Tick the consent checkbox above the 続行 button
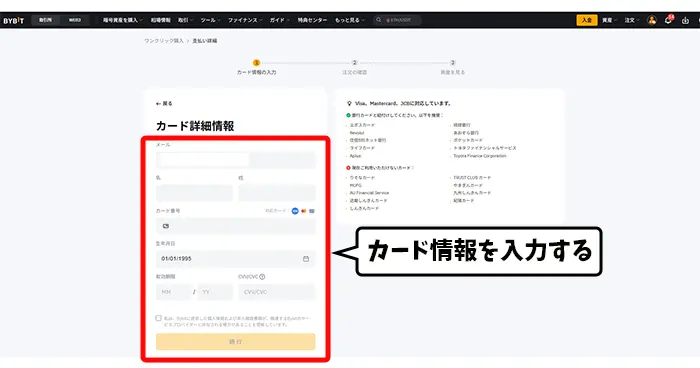This screenshot has width=700, height=368. (158, 318)
